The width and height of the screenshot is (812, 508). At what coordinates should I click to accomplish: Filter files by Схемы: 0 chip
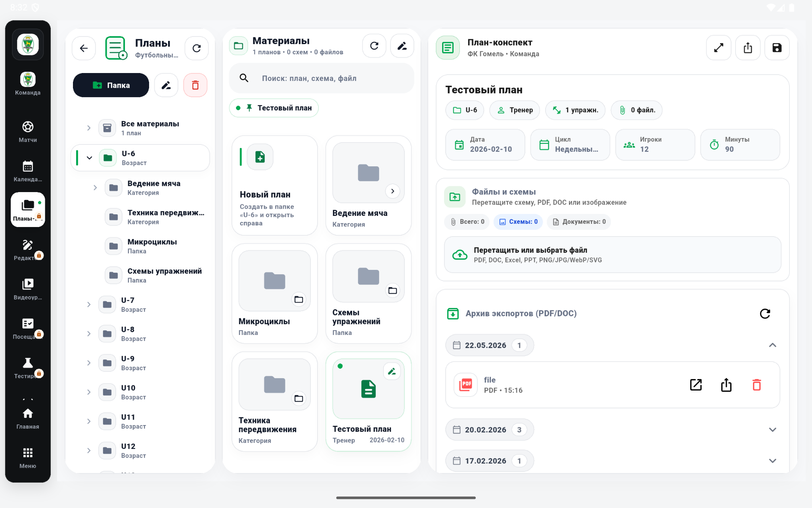coord(518,222)
